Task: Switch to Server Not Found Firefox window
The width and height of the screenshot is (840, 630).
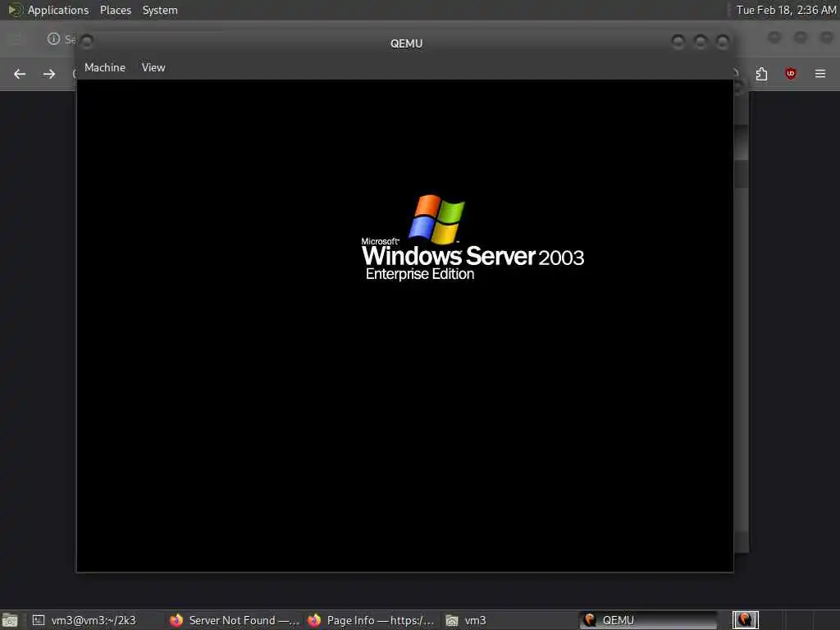Action: click(235, 620)
